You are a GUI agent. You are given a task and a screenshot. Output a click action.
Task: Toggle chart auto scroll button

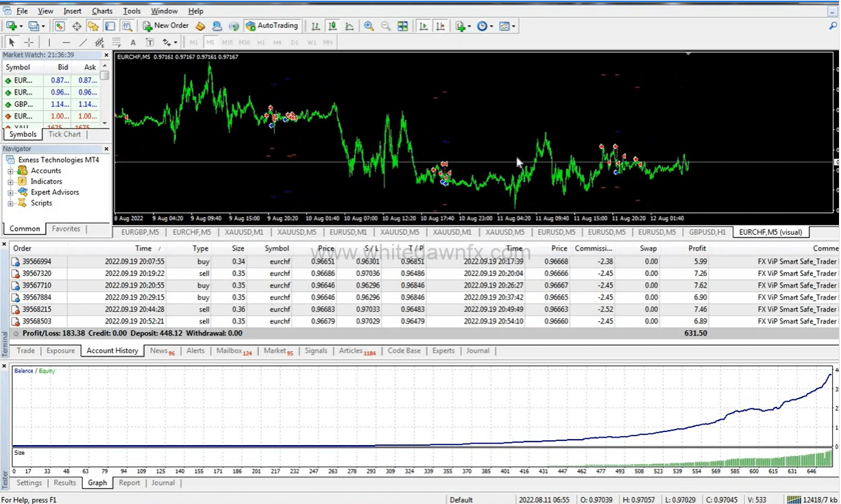[423, 26]
